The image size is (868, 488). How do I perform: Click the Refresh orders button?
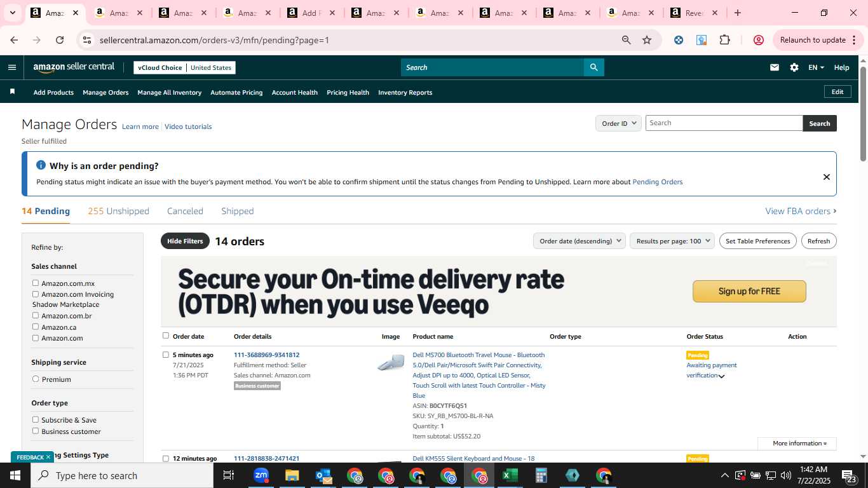818,241
